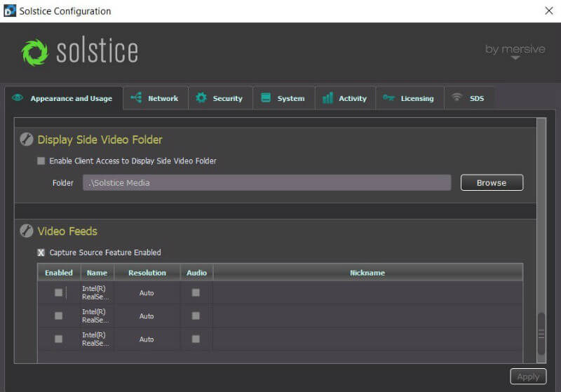Image resolution: width=561 pixels, height=392 pixels.
Task: Click the SDS wifi icon
Action: coord(457,97)
